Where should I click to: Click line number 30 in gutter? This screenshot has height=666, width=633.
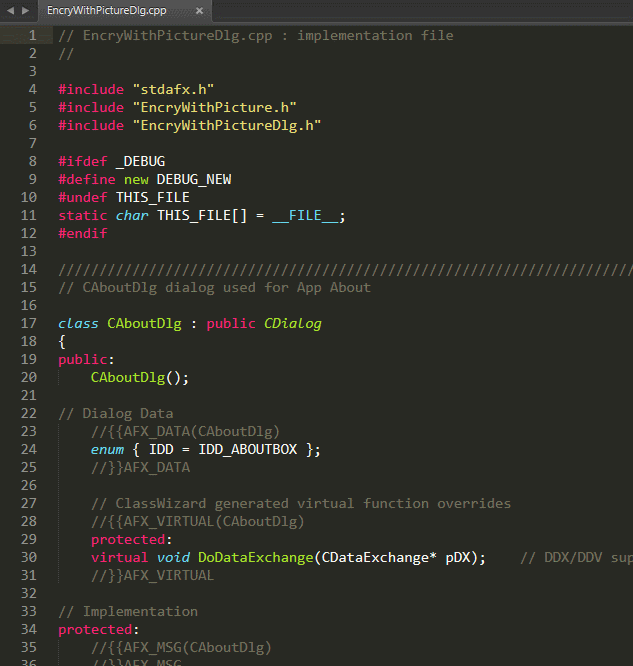29,557
